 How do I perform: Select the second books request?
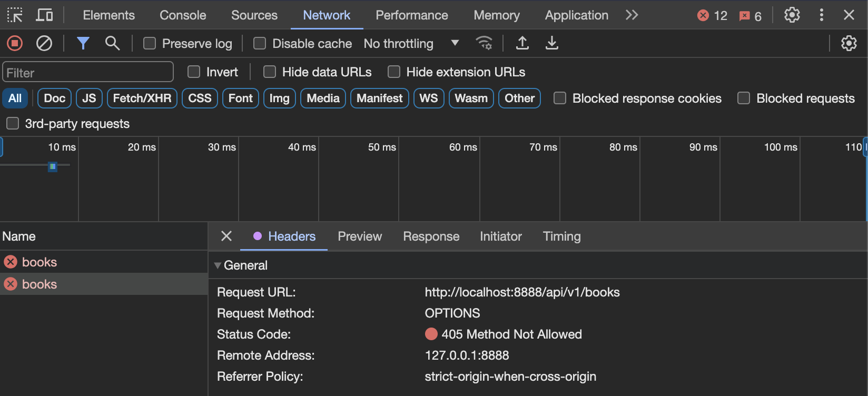(x=40, y=284)
